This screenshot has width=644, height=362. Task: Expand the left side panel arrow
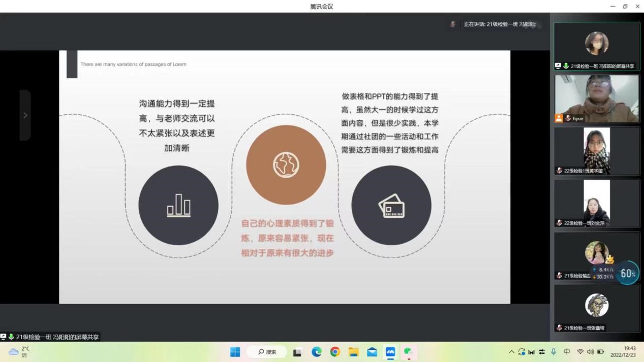(25, 115)
